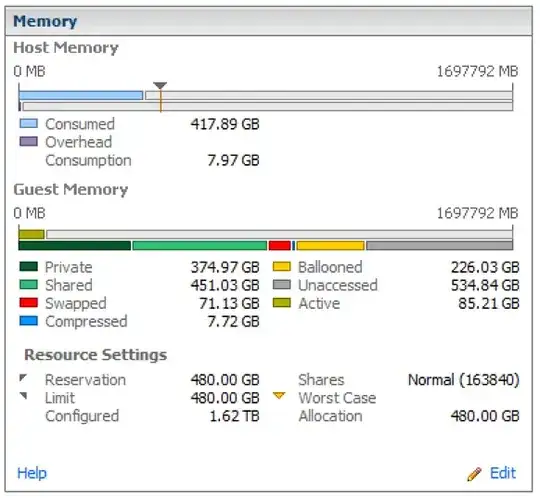
Task: Click the Worst Case Allocation triangle icon
Action: (279, 395)
